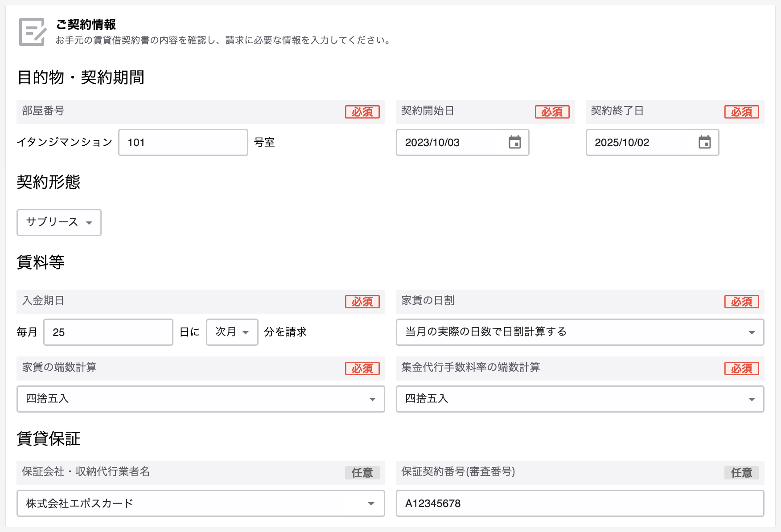The height and width of the screenshot is (532, 781).
Task: Click the 契約終了日 date field 2025/10/02
Action: (x=652, y=143)
